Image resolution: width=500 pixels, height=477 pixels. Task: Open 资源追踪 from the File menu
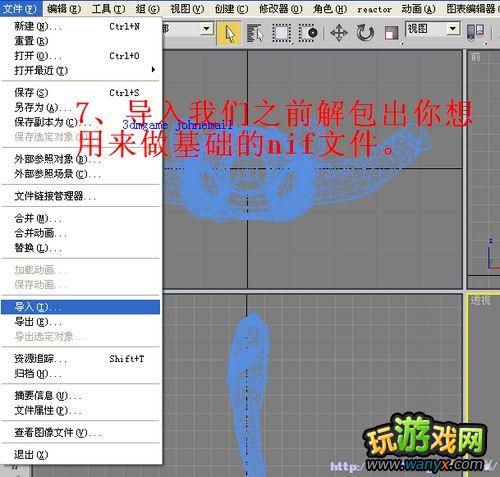tap(81, 359)
